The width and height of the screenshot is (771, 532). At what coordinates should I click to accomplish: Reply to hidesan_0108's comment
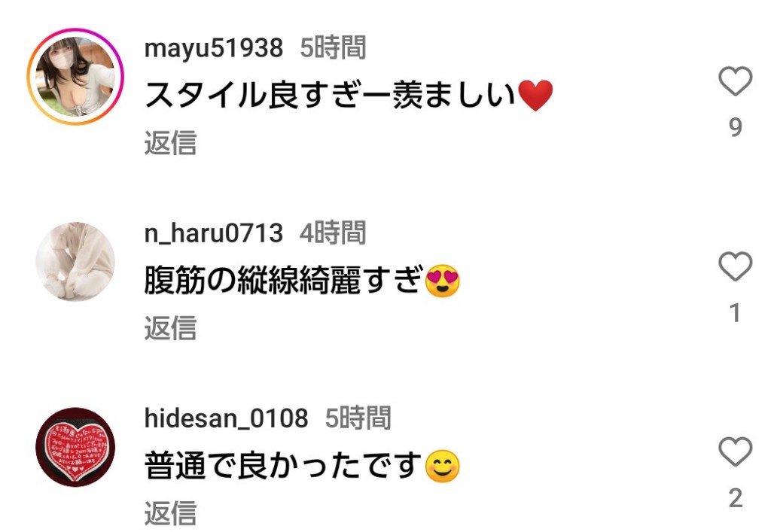point(170,513)
